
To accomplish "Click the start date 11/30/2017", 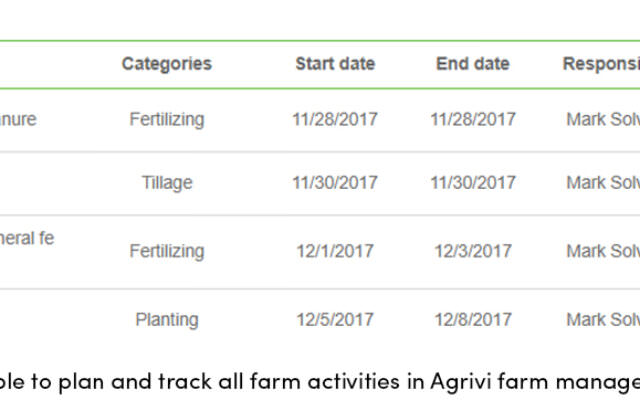I will pos(335,183).
